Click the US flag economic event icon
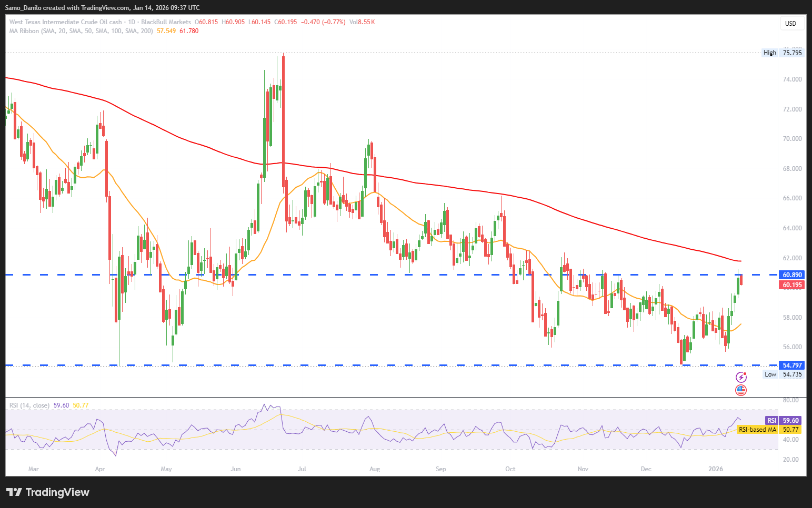 (x=741, y=390)
